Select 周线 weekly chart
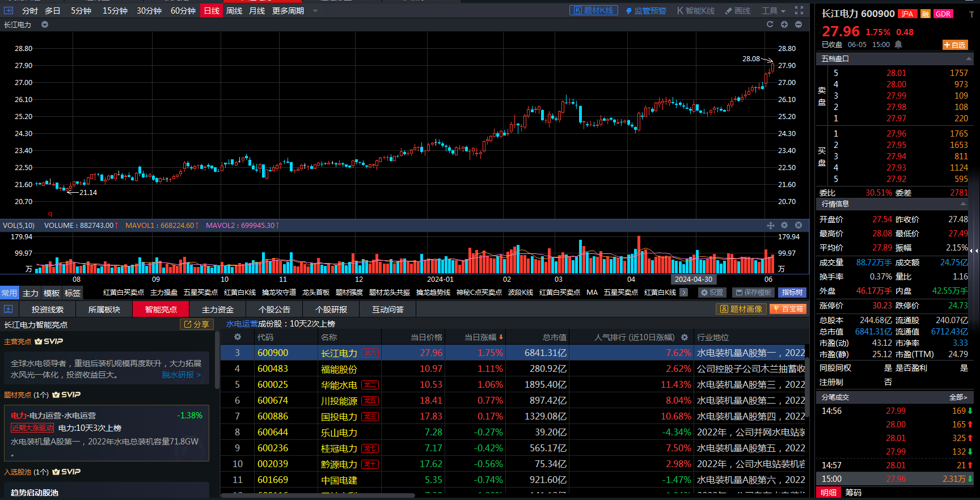The width and height of the screenshot is (980, 500). (234, 11)
